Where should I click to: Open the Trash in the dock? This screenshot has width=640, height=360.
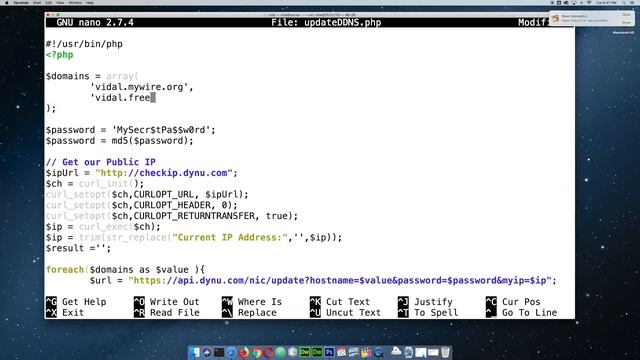[445, 352]
